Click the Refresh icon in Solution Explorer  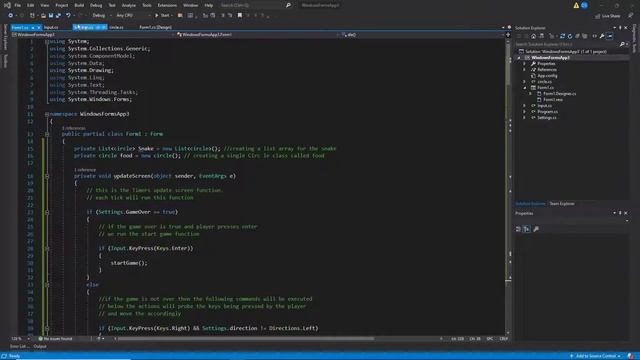(x=570, y=36)
